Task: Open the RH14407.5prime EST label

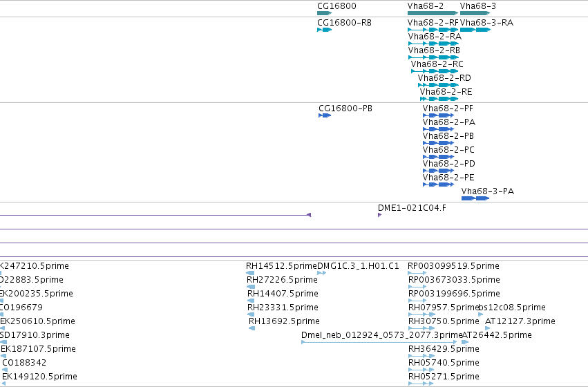Action: (x=283, y=294)
